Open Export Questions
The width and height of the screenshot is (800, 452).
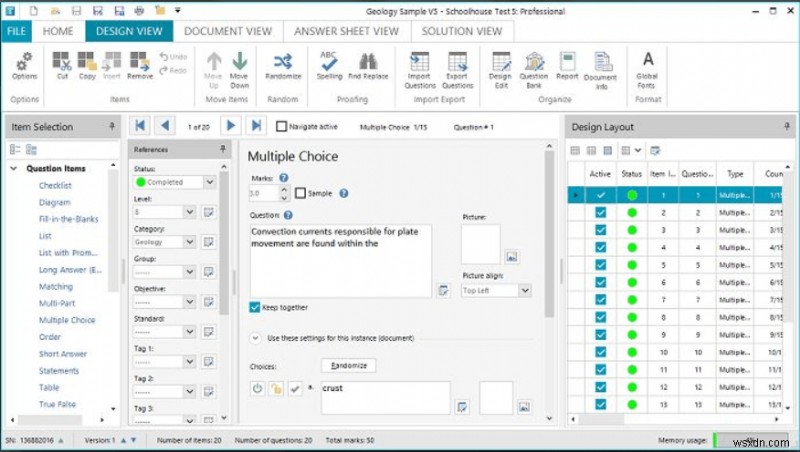click(457, 70)
